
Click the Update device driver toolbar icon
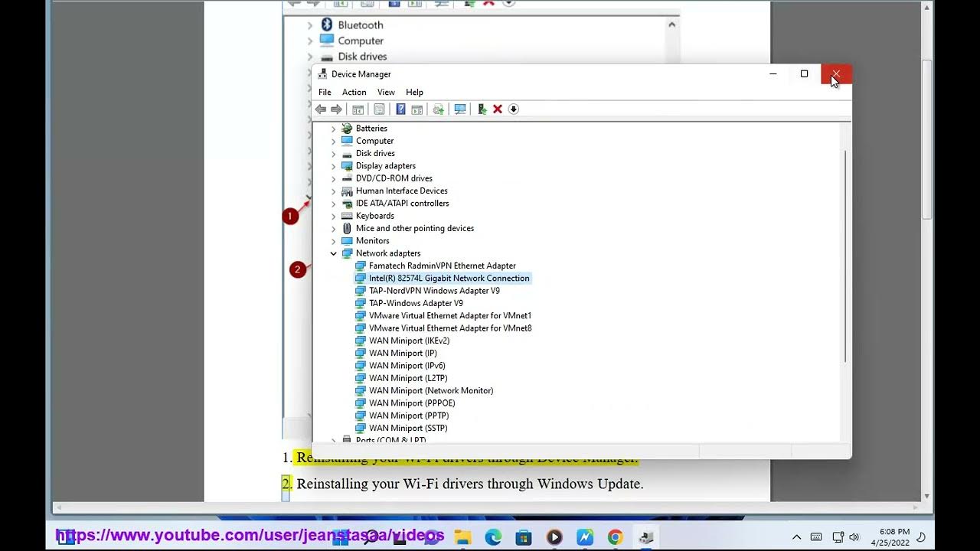[x=438, y=109]
